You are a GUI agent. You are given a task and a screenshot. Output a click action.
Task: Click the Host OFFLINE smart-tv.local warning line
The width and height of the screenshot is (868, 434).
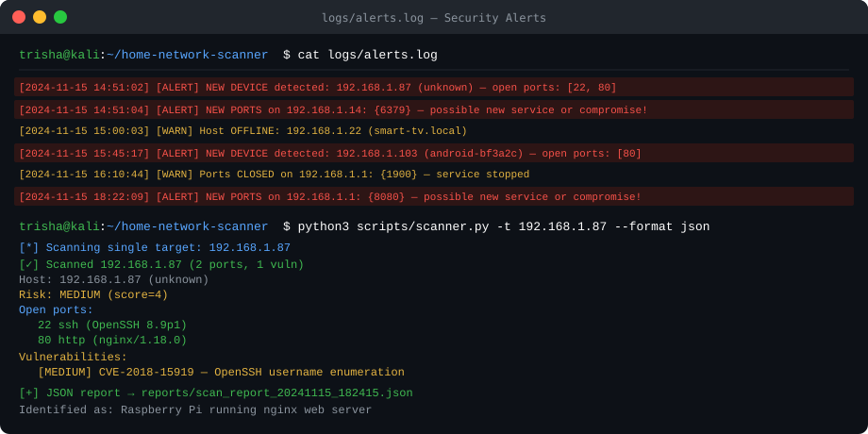tap(243, 131)
